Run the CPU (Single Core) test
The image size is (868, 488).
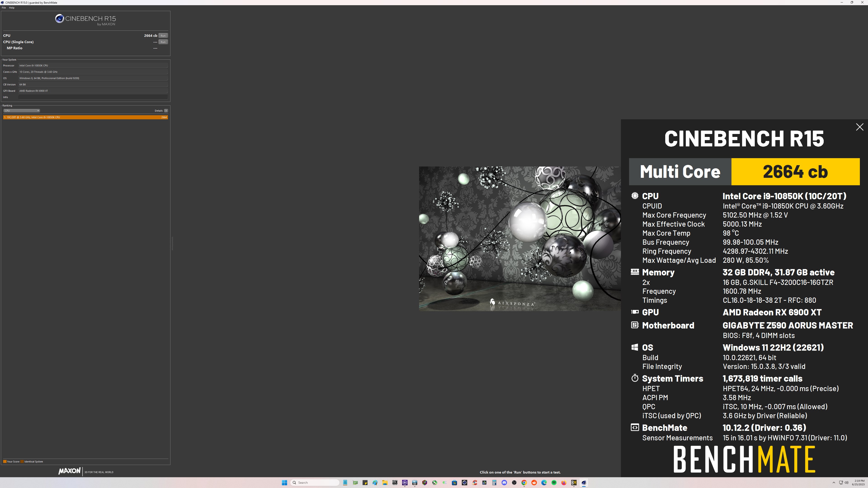(163, 42)
